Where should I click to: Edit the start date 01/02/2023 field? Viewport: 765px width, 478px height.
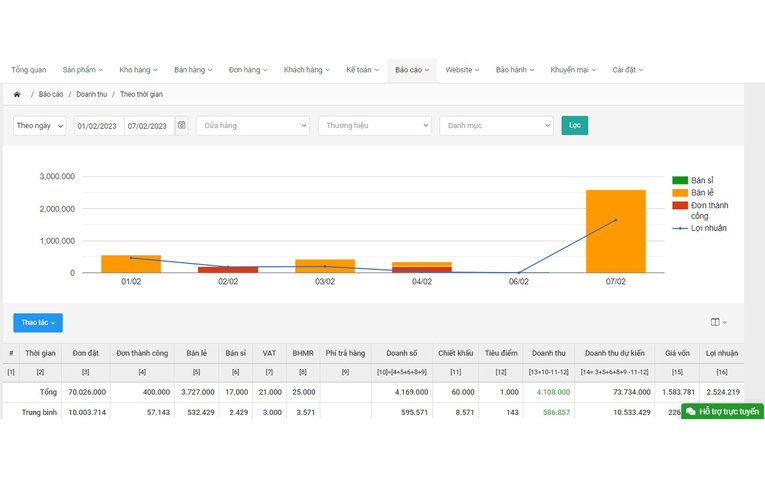[99, 126]
